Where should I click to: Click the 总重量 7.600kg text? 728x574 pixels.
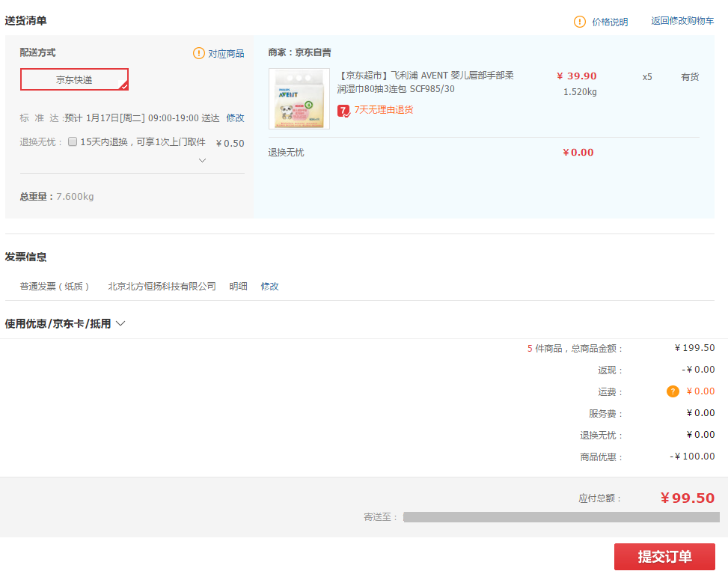(57, 196)
